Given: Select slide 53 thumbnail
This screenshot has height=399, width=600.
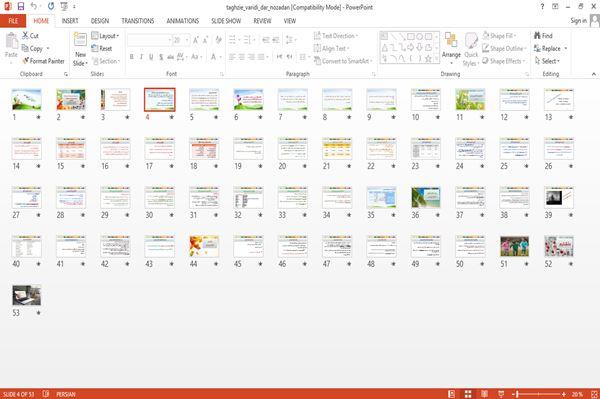Looking at the screenshot, I should pyautogui.click(x=26, y=295).
